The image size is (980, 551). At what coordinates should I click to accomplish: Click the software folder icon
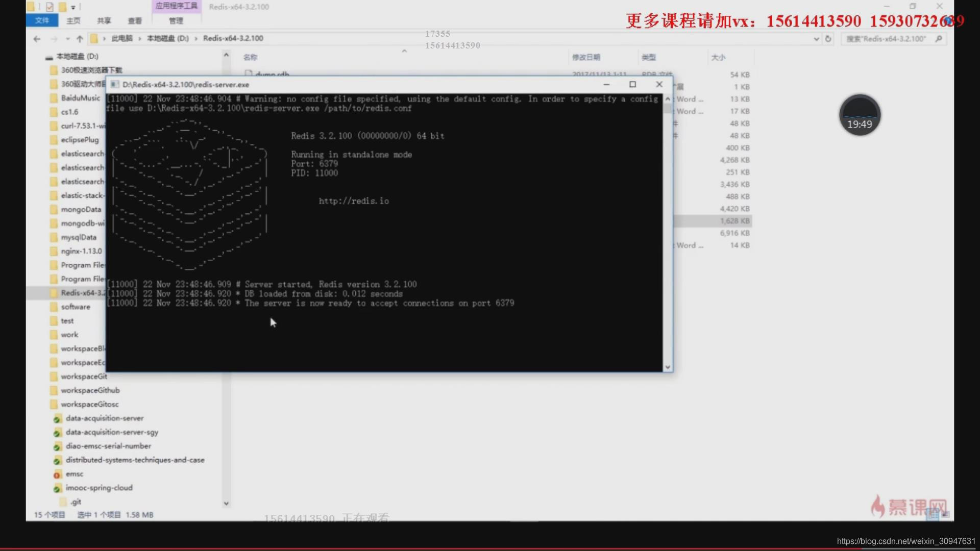pyautogui.click(x=54, y=307)
